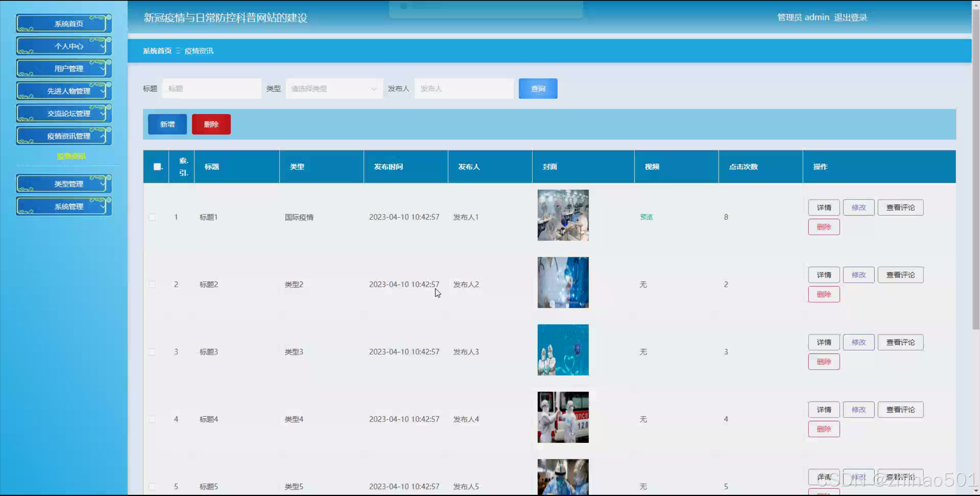Open the cover image of 标题3
This screenshot has width=980, height=496.
click(x=563, y=350)
